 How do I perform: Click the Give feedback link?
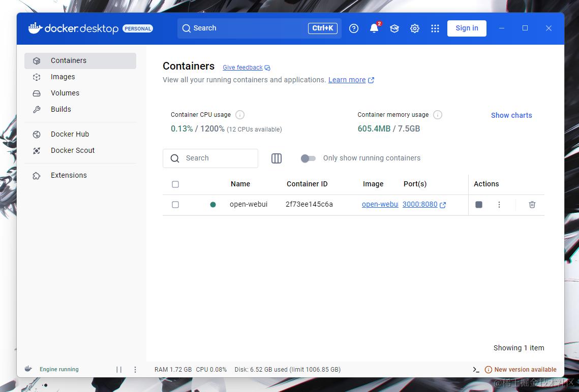247,68
